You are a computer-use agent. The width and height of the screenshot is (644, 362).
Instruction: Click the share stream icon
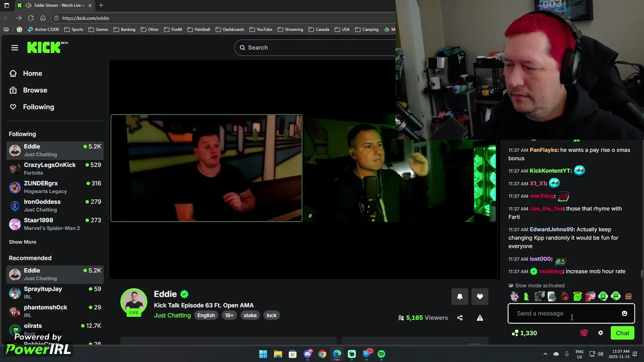click(x=460, y=318)
